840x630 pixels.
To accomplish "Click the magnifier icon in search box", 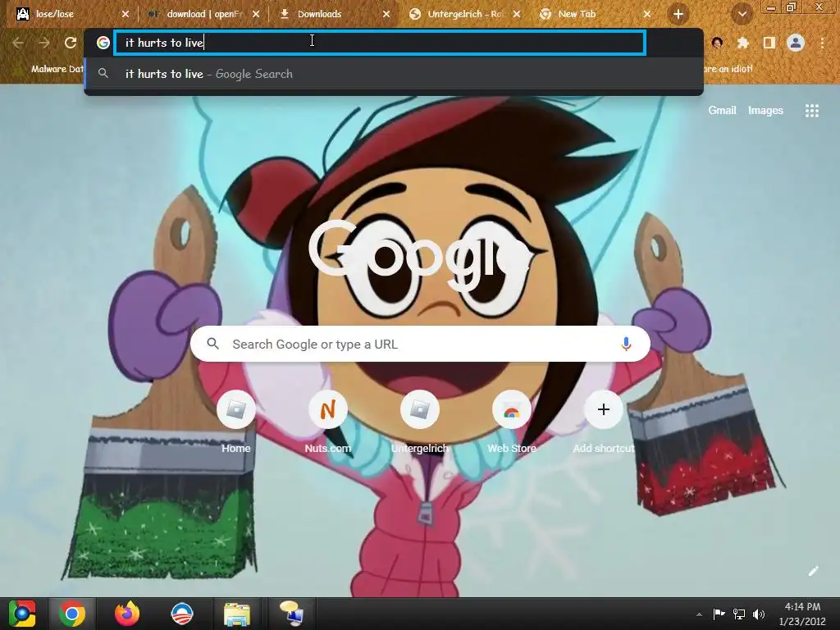I will [x=213, y=344].
